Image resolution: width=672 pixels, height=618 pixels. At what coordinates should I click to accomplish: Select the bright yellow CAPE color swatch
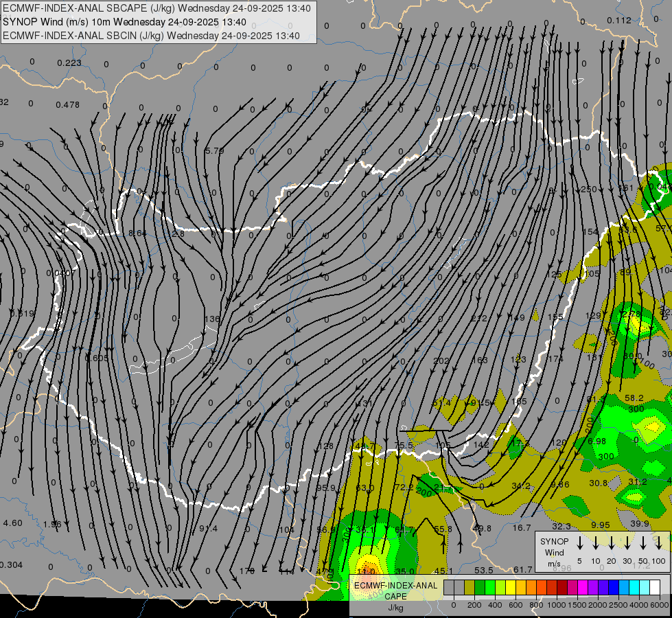511,587
